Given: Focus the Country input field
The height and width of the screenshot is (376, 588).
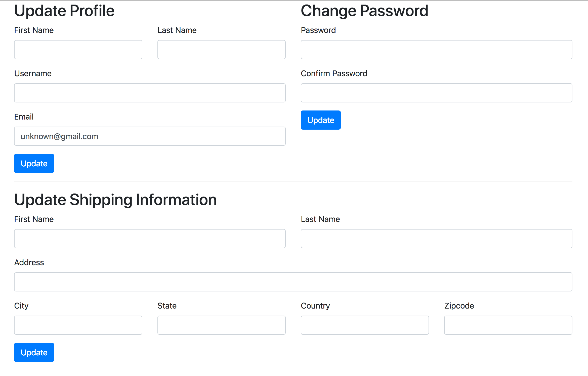Looking at the screenshot, I should pos(365,325).
